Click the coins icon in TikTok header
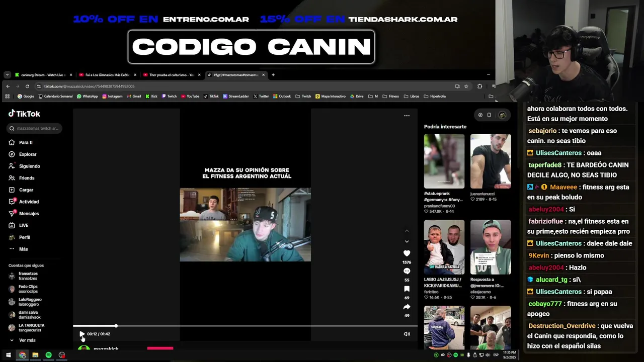The width and height of the screenshot is (644, 362). pos(480,115)
